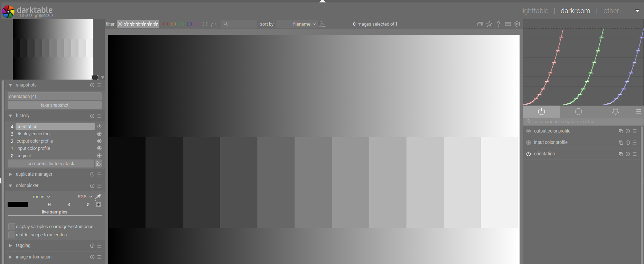Click the filter search text field
The image size is (644, 264).
click(x=239, y=24)
